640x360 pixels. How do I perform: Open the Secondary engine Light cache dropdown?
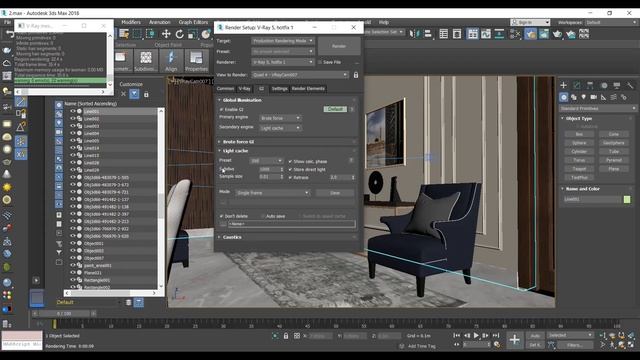pos(280,128)
